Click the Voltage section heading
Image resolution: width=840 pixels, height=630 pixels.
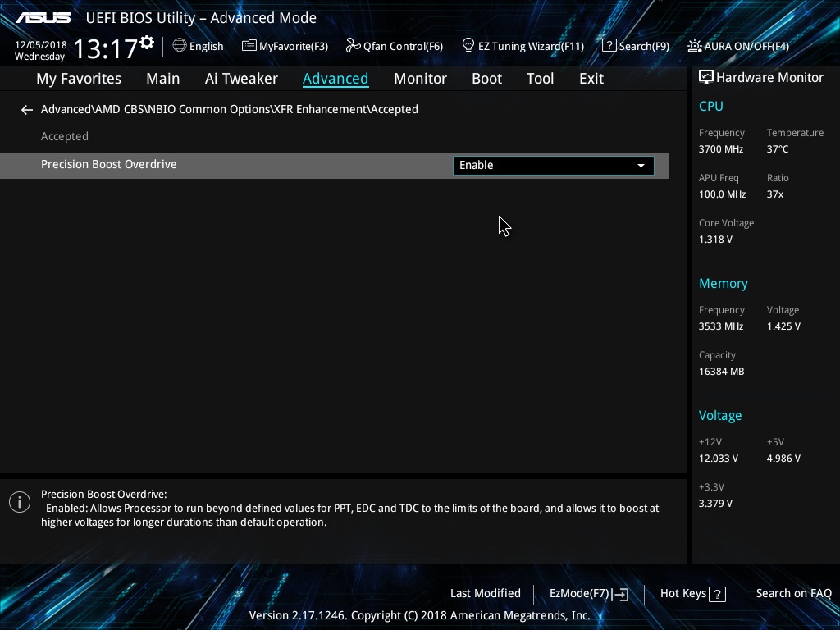pyautogui.click(x=720, y=416)
